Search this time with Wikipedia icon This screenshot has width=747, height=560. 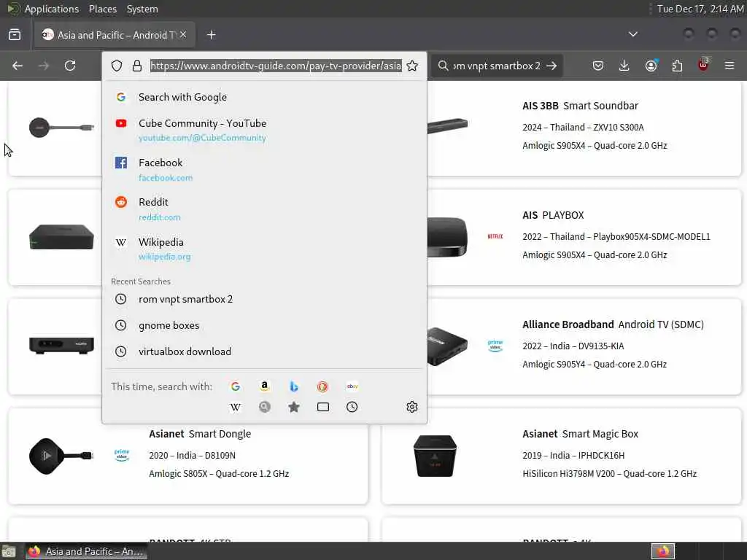coord(236,407)
